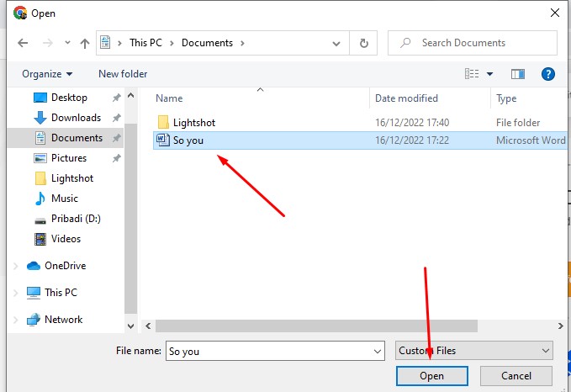This screenshot has height=392, width=571.
Task: Open Pribadi (D:) drive
Action: coord(76,219)
